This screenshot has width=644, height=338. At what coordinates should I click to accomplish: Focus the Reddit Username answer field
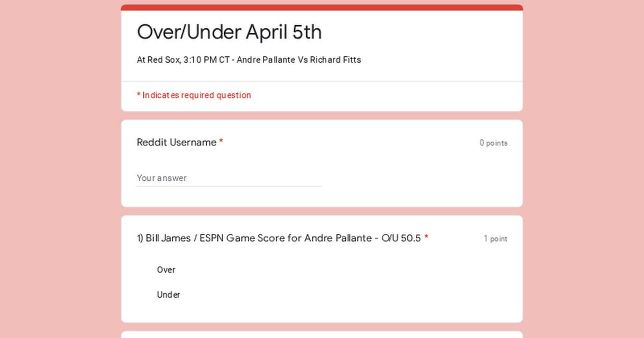(229, 178)
